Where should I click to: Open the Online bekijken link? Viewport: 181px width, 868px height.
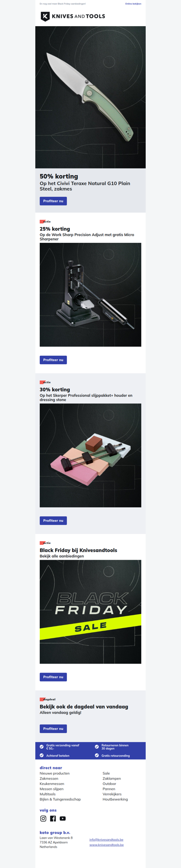coord(133,4)
